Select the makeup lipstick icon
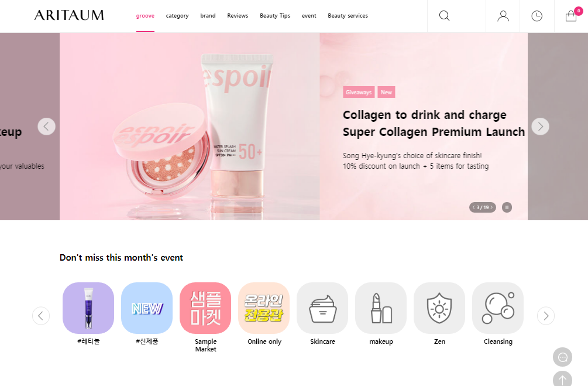Image resolution: width=588 pixels, height=386 pixels. (381, 308)
